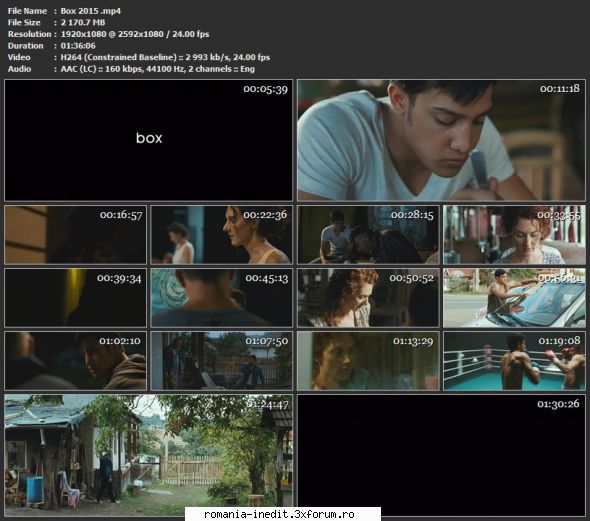This screenshot has width=590, height=521.
Task: Click the 'box' title text in first frame
Action: tap(149, 138)
